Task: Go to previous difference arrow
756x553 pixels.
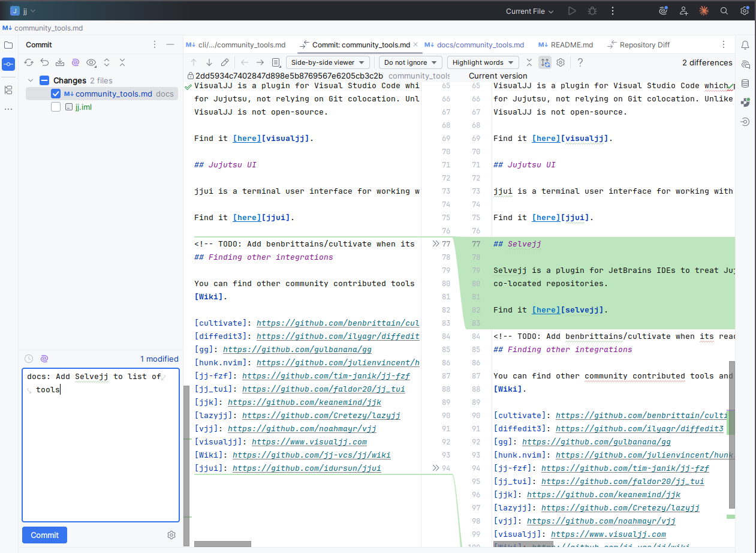Action: (193, 62)
